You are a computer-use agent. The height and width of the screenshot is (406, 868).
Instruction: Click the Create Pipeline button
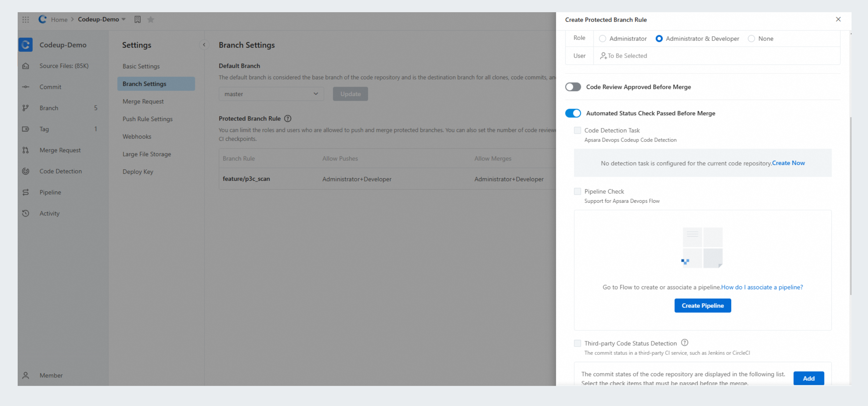(x=703, y=306)
